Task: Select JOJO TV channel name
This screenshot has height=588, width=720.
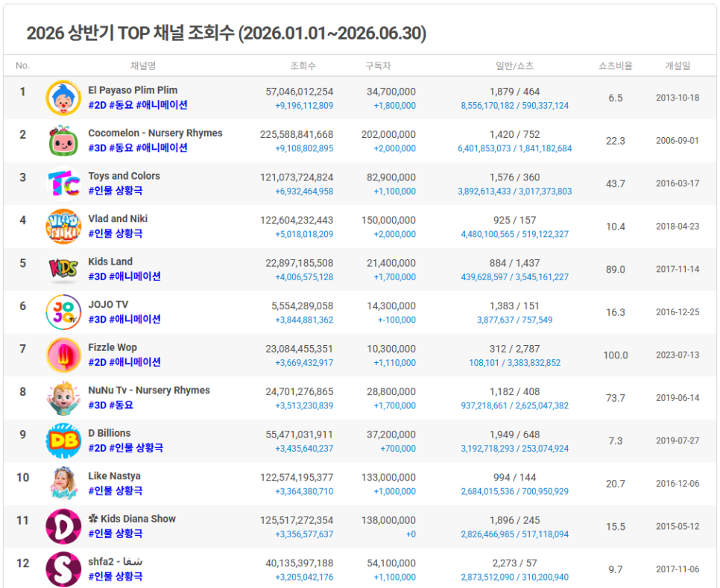Action: point(108,304)
